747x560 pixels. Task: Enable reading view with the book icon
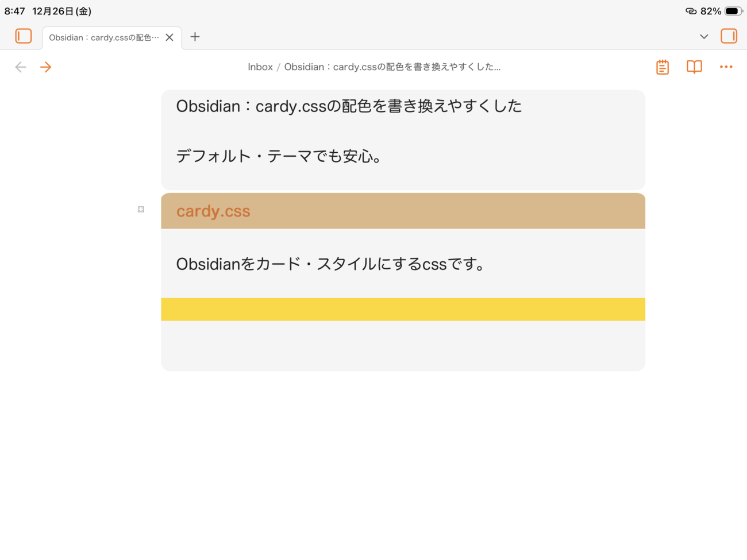pyautogui.click(x=694, y=67)
